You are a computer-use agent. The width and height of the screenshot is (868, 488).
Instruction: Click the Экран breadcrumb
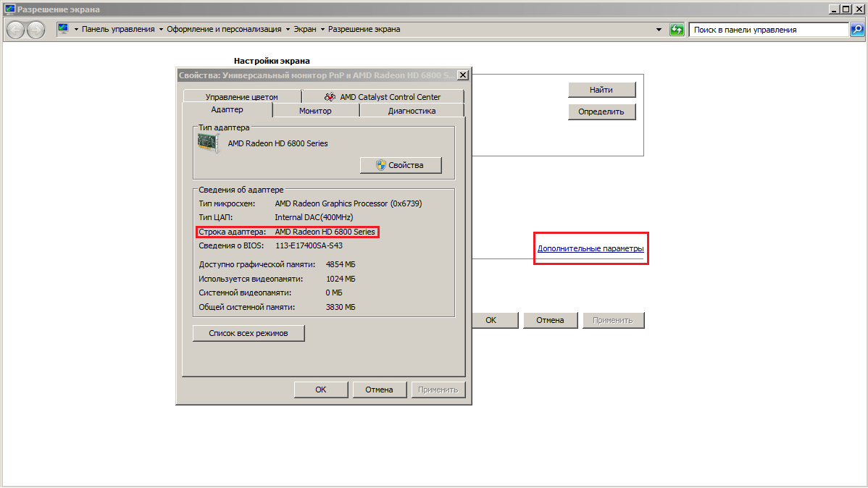tap(305, 30)
